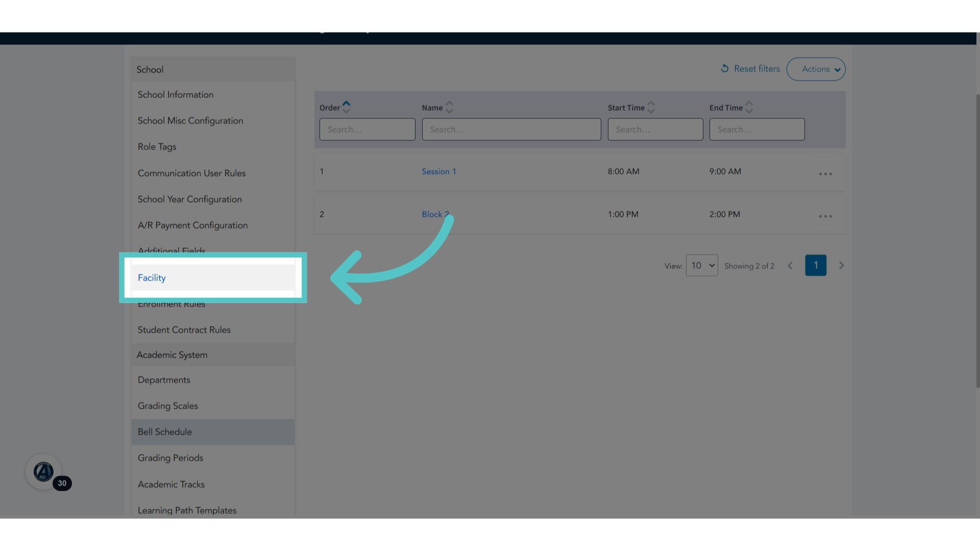Open the Session 1 link
The image size is (980, 551).
(438, 171)
